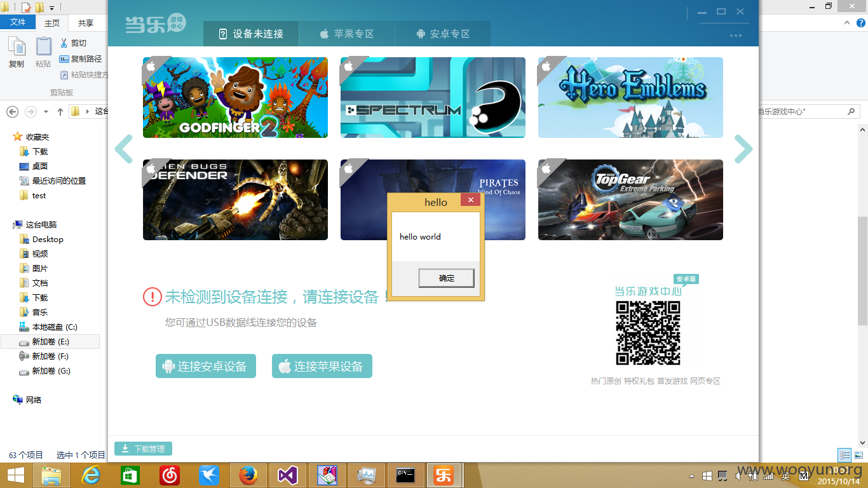Select the 共享 ribbon tab in Explorer
The image size is (868, 488).
point(85,23)
